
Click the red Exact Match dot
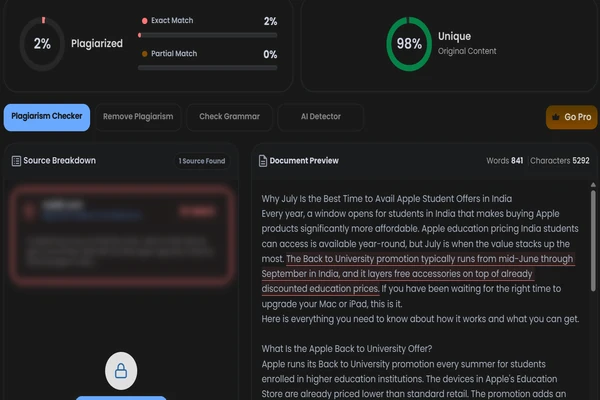(x=145, y=21)
